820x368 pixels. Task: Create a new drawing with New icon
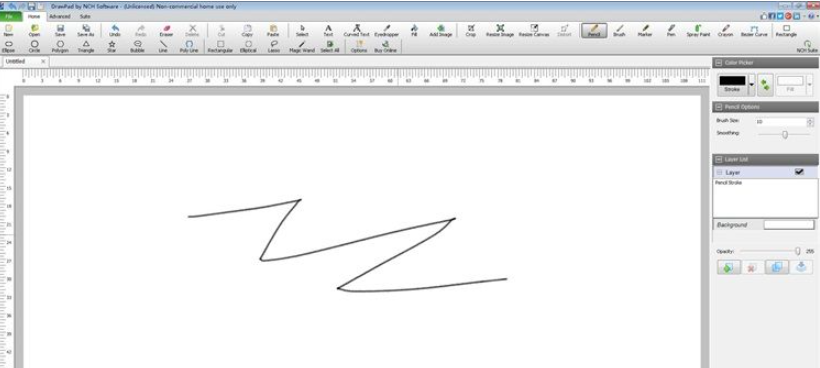pyautogui.click(x=8, y=30)
